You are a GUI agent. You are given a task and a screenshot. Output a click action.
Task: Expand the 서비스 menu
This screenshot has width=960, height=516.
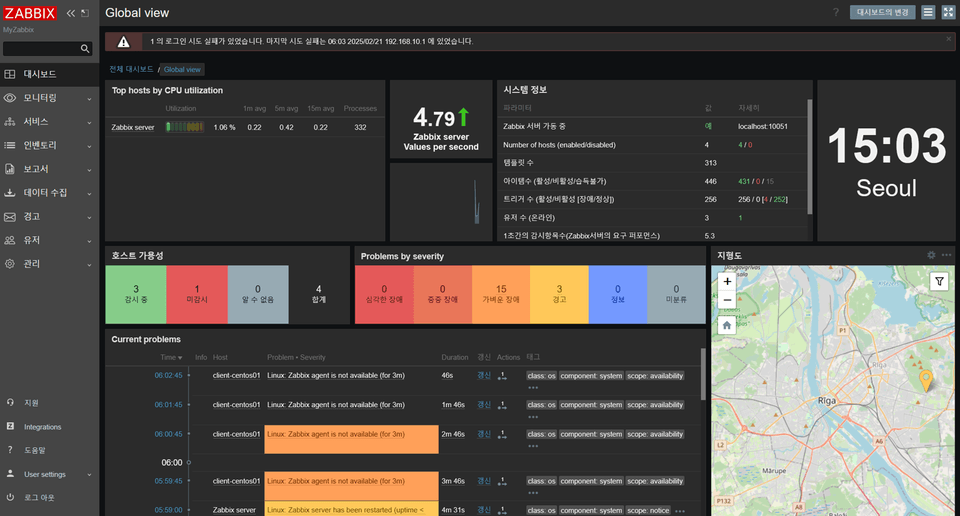[x=50, y=122]
